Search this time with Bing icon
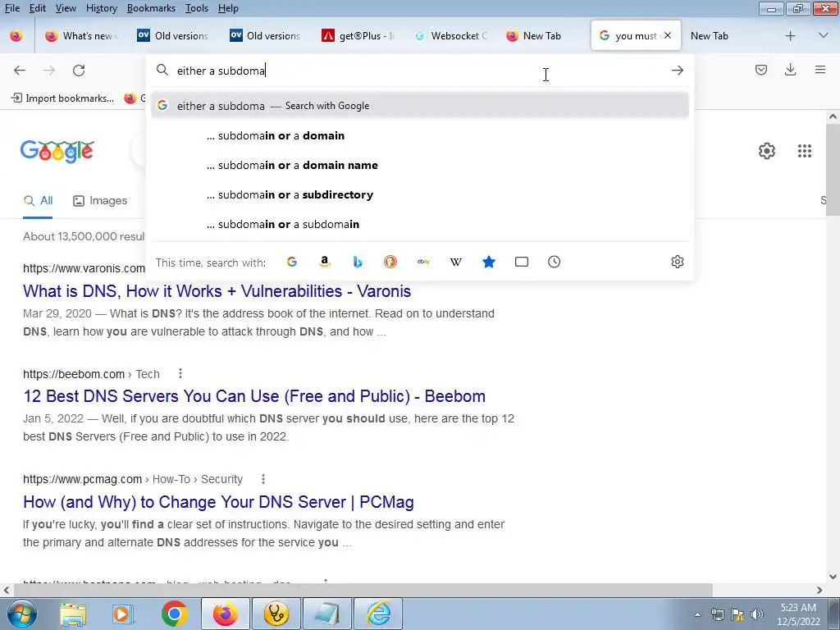The image size is (840, 630). (358, 262)
